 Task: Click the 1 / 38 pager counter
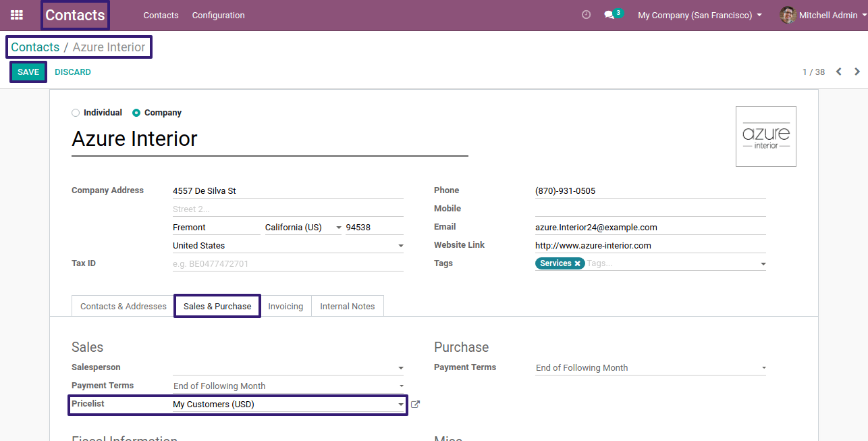coord(813,72)
